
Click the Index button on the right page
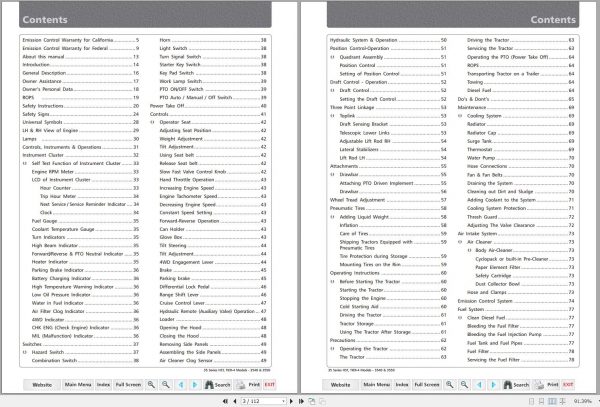click(402, 384)
